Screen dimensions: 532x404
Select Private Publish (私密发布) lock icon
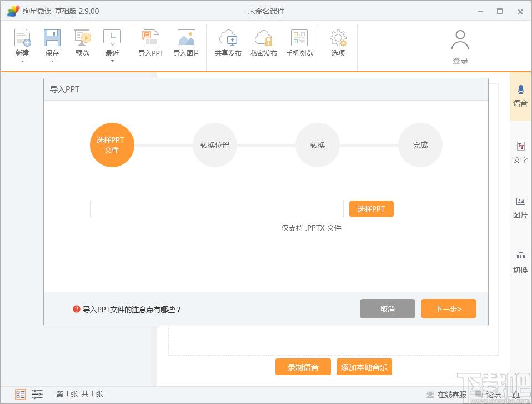point(263,38)
